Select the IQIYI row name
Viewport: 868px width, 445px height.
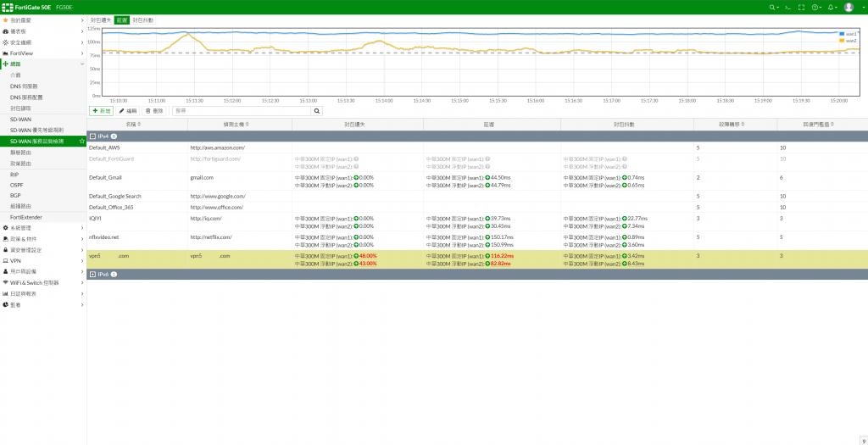95,218
